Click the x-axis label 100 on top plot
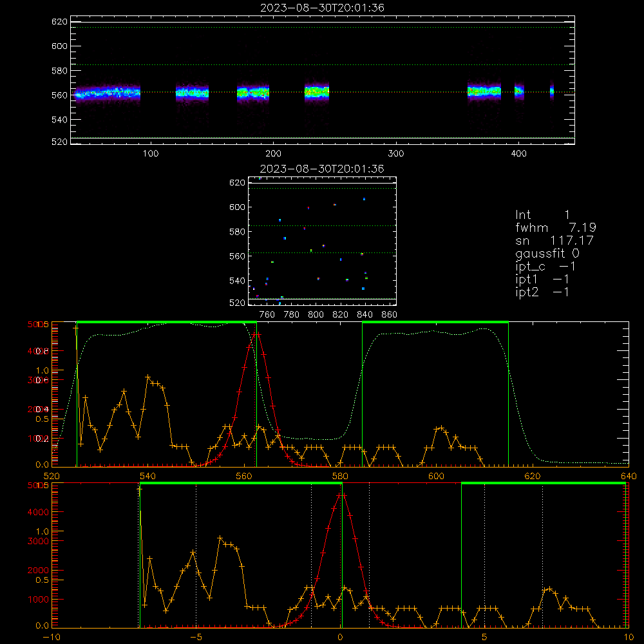The image size is (644, 644). [151, 154]
